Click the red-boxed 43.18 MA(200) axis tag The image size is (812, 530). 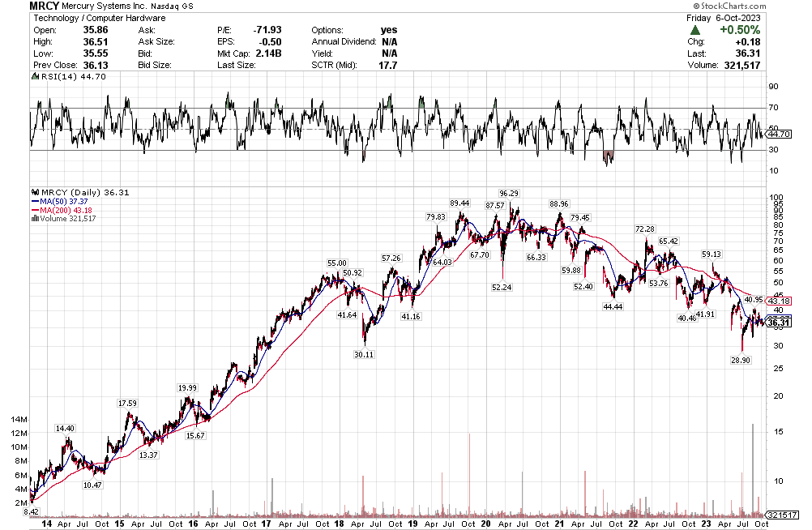778,301
